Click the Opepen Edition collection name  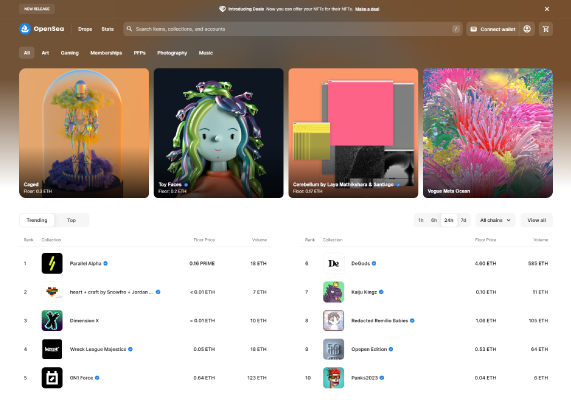point(369,349)
